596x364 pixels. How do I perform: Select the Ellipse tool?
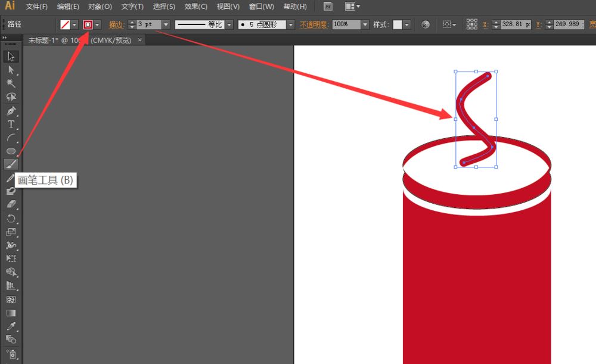(11, 151)
